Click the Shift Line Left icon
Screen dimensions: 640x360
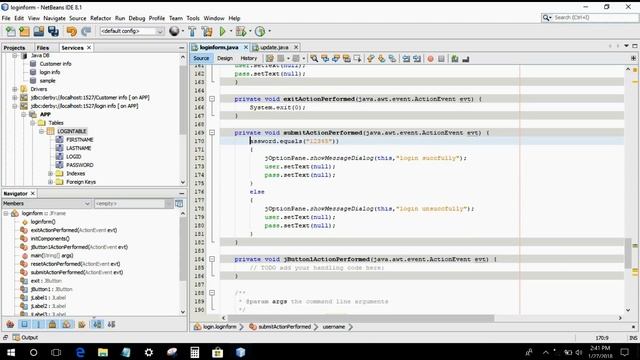(406, 59)
